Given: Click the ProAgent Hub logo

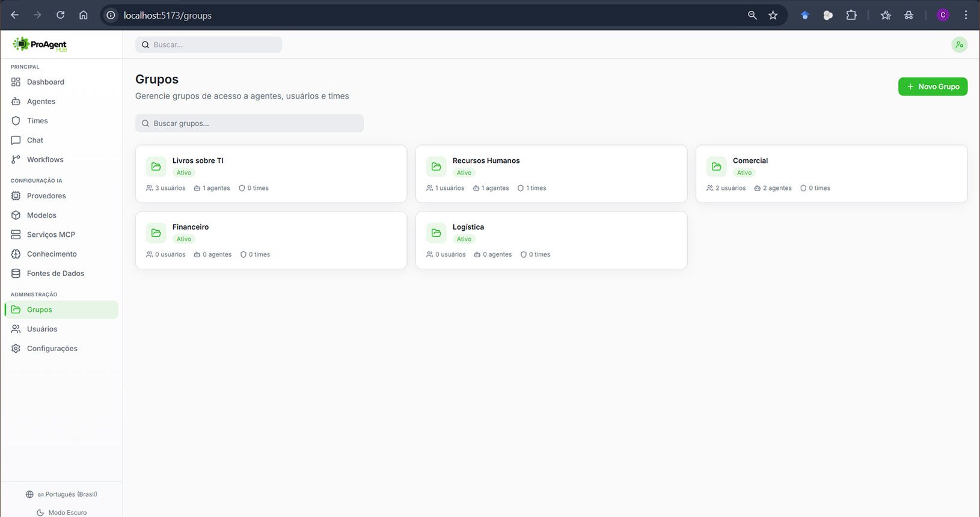Looking at the screenshot, I should [40, 44].
